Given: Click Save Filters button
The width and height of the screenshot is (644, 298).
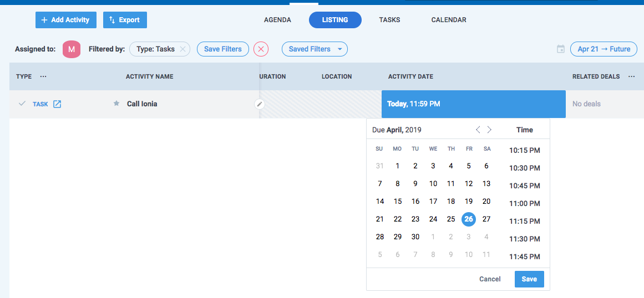Looking at the screenshot, I should (223, 49).
